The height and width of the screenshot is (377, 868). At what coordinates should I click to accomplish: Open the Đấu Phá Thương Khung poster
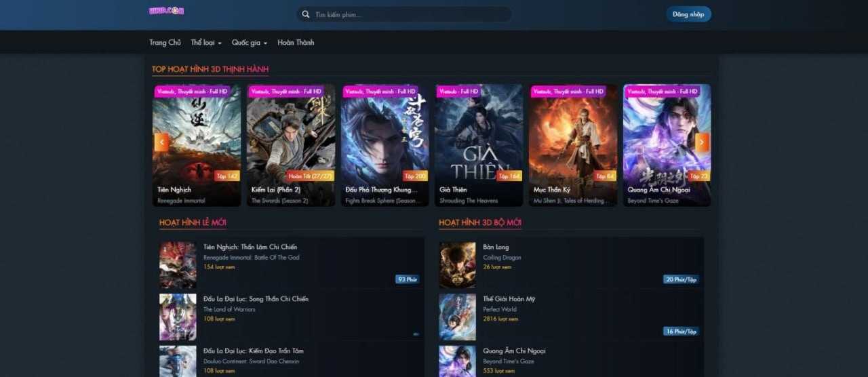[x=385, y=145]
